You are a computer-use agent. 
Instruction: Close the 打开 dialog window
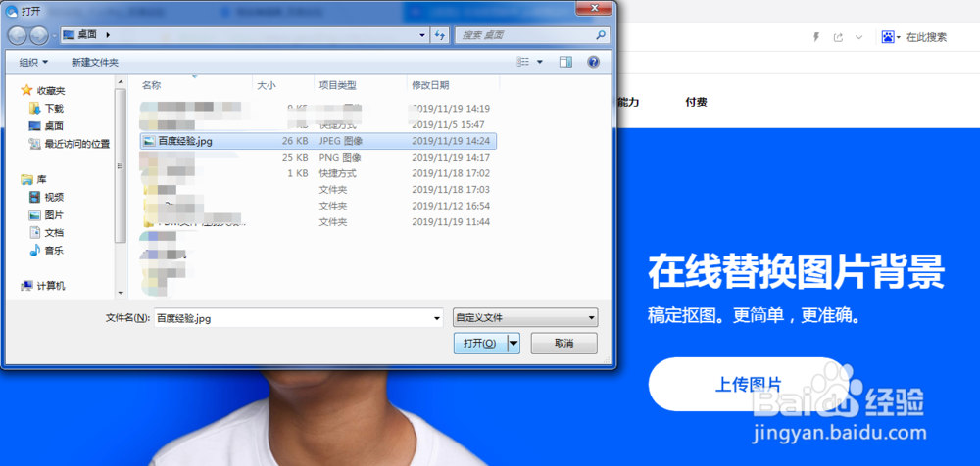593,8
